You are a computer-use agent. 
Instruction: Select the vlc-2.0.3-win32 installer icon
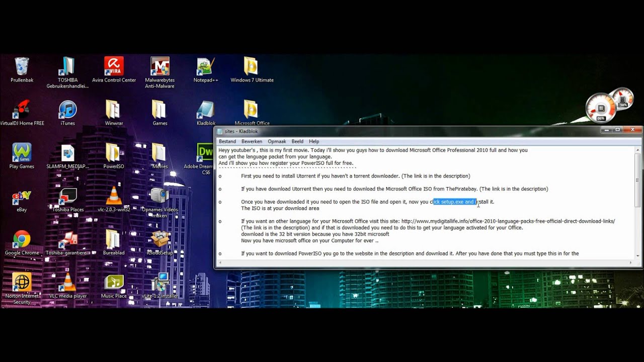(114, 200)
